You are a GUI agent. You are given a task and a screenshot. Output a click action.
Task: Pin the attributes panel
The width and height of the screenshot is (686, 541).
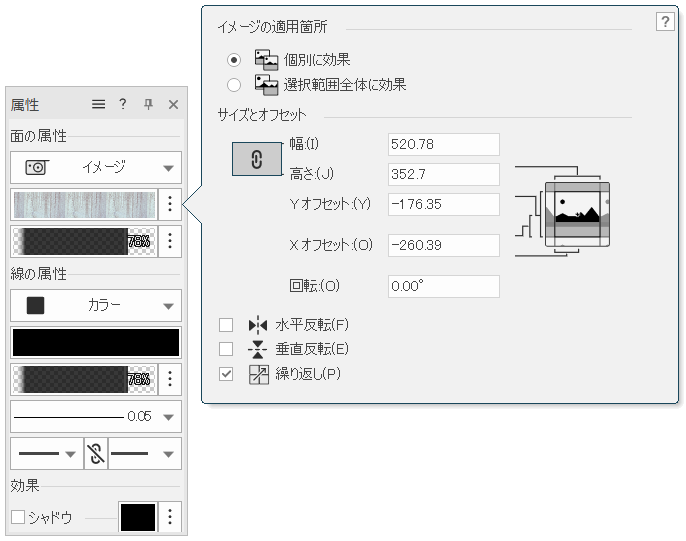click(x=148, y=104)
